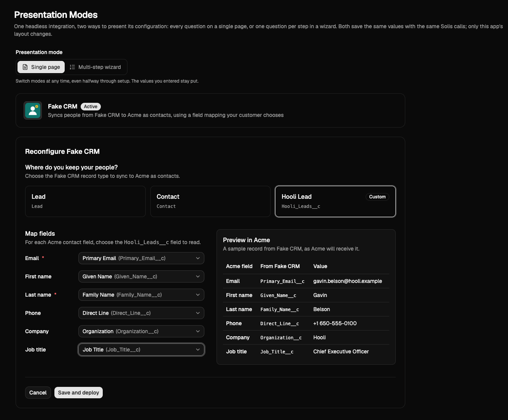The height and width of the screenshot is (420, 508).
Task: Click Family_Name__c in the preview table
Action: [280, 310]
